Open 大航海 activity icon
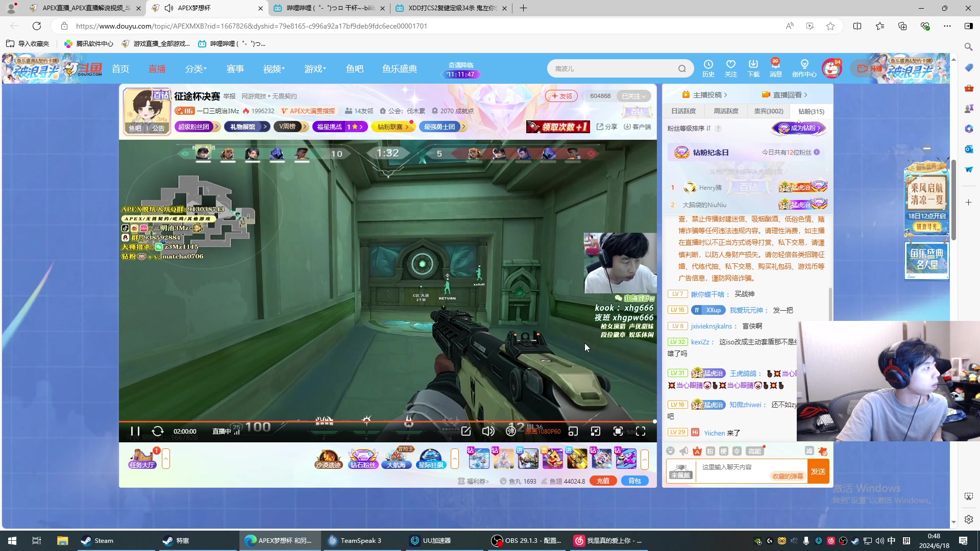 [397, 459]
